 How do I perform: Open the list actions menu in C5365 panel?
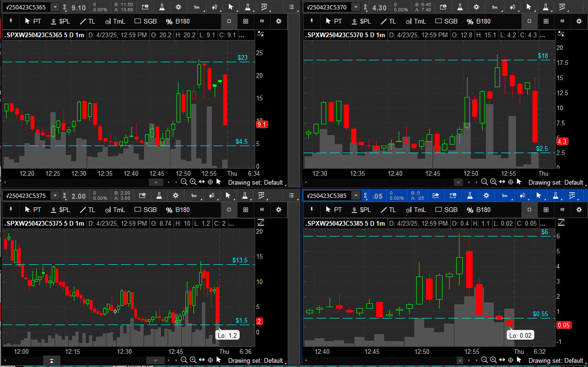click(x=291, y=7)
